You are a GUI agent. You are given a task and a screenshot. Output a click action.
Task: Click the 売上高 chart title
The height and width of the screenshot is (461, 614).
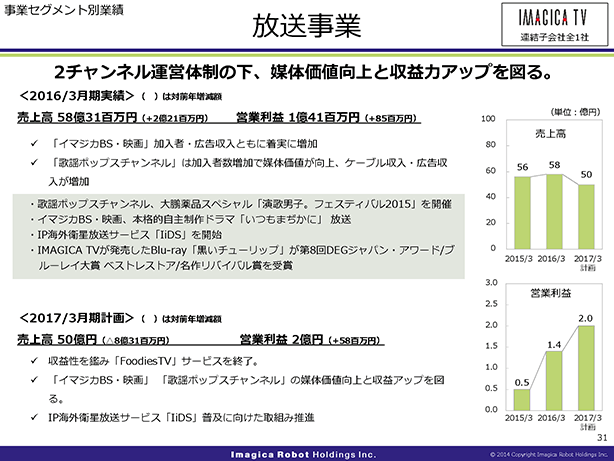point(551,134)
